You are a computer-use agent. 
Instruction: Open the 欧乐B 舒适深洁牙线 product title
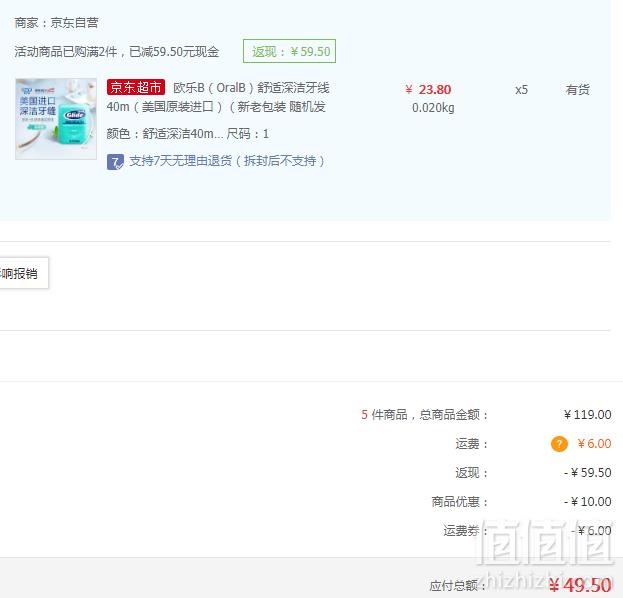coord(218,97)
